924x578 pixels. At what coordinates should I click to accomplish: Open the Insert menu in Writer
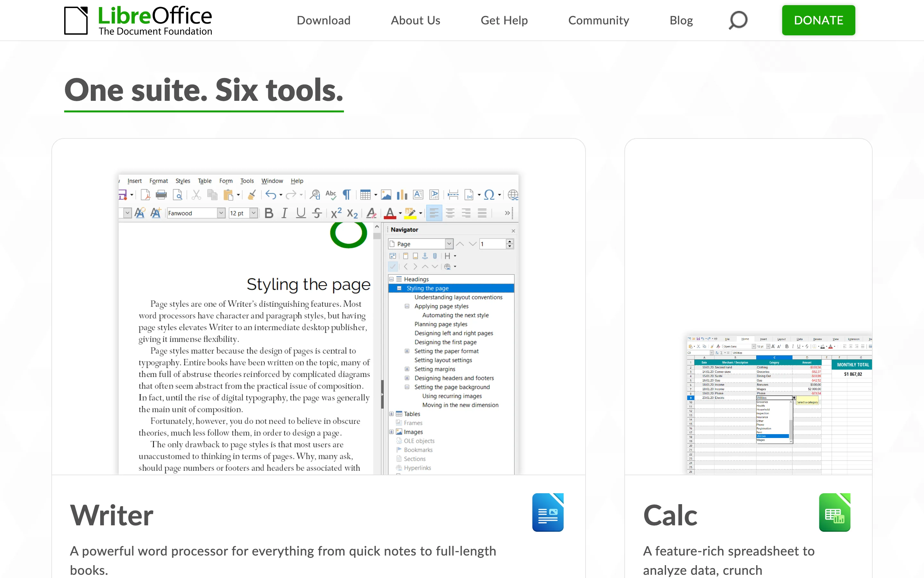[134, 181]
